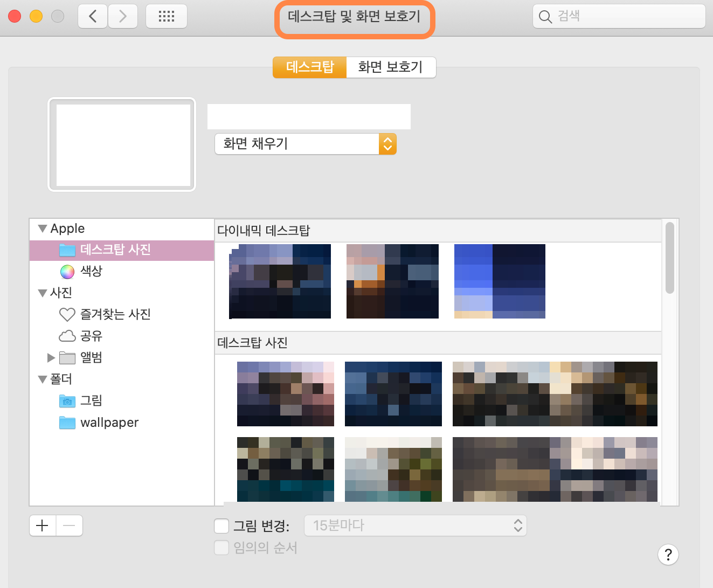Collapse the 폴더 section triangle
Image resolution: width=713 pixels, height=588 pixels.
(x=43, y=379)
